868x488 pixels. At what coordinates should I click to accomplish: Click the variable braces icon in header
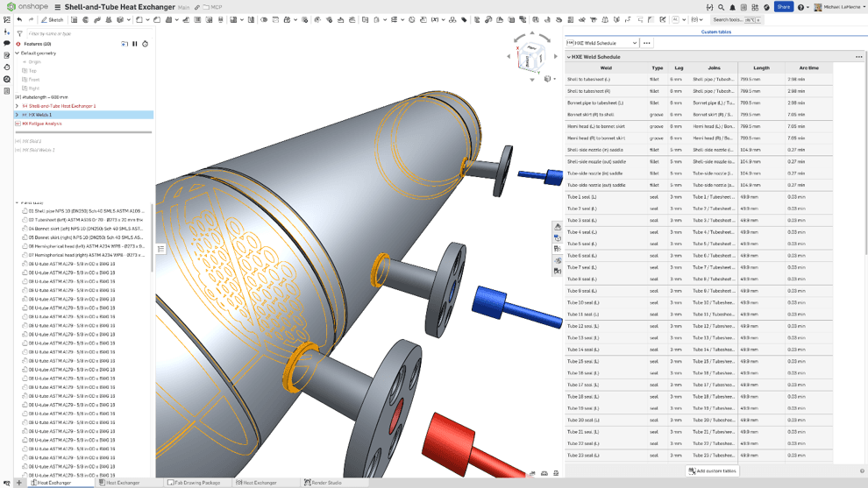709,7
